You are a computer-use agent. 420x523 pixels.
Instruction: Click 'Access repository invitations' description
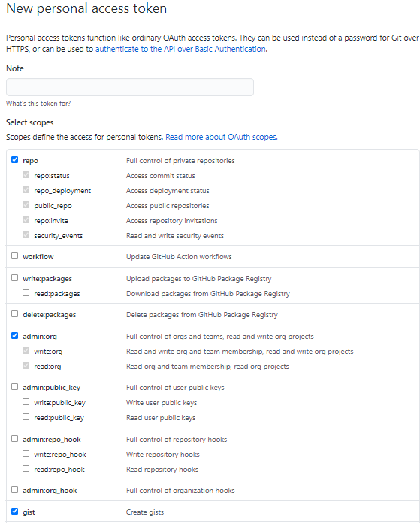[172, 220]
